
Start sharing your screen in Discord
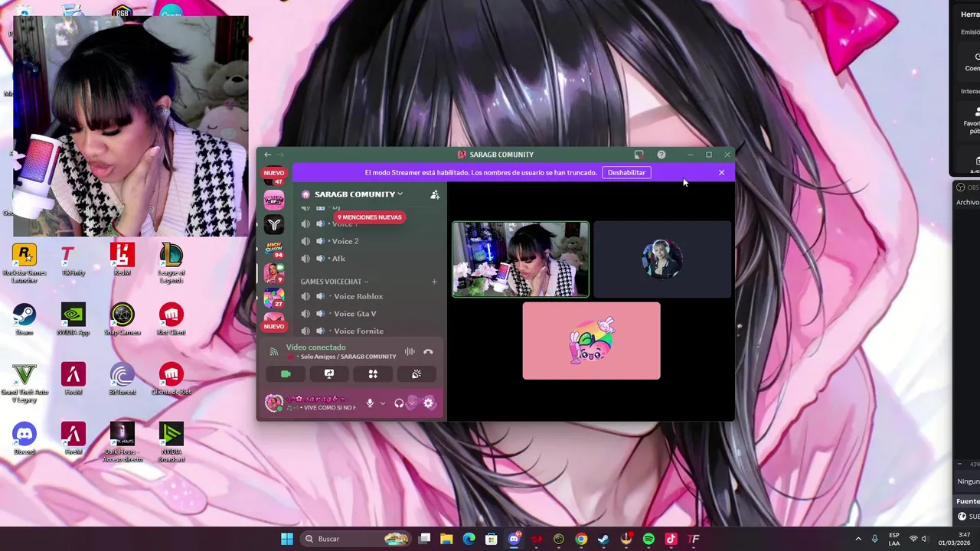click(329, 374)
